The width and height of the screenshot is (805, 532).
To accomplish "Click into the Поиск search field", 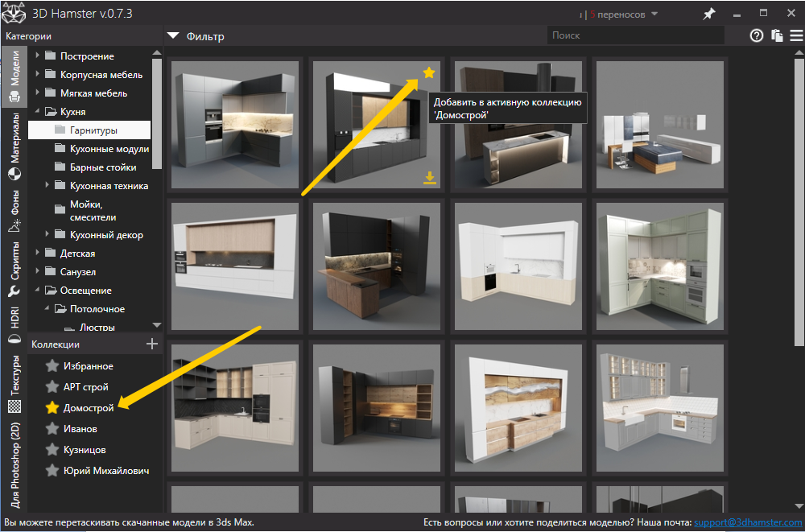I will coord(636,35).
